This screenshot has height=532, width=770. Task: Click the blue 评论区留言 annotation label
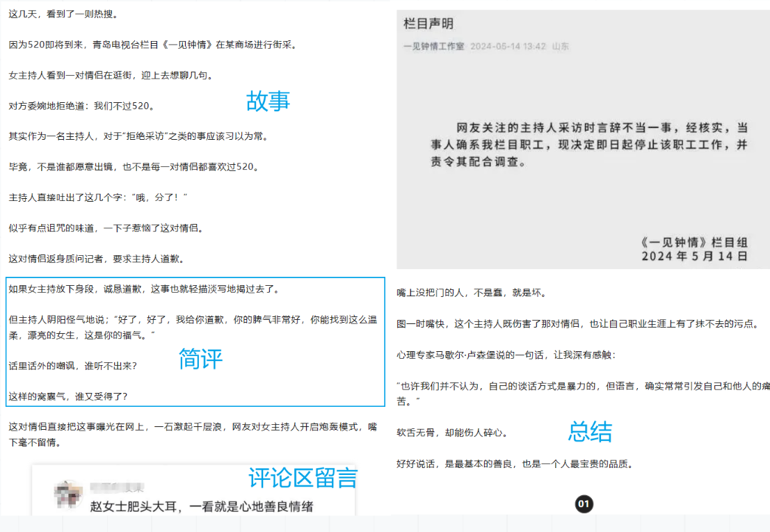click(x=303, y=478)
